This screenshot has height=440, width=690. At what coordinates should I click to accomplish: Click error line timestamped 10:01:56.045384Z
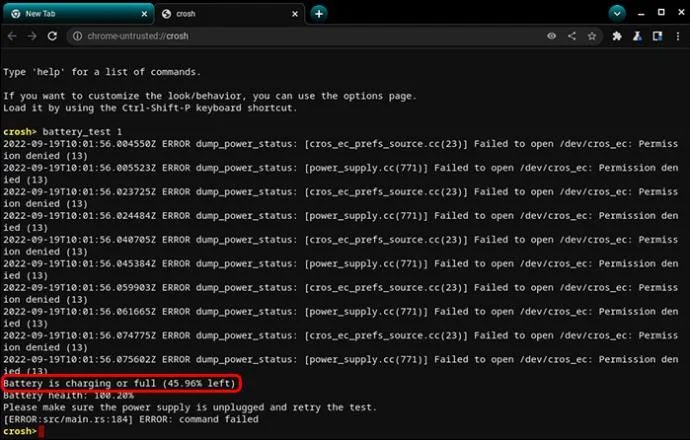(x=341, y=269)
